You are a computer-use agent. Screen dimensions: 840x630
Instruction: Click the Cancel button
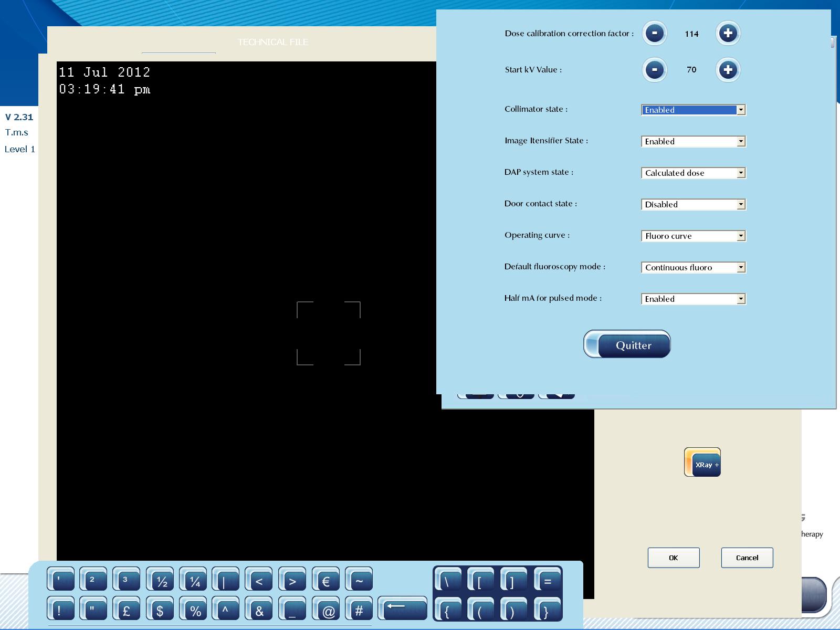click(x=747, y=558)
